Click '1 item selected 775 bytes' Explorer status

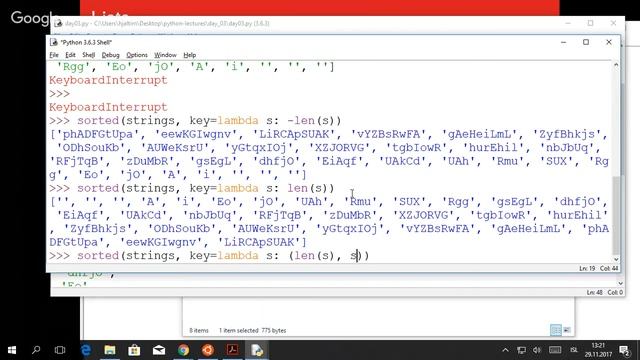(252, 330)
